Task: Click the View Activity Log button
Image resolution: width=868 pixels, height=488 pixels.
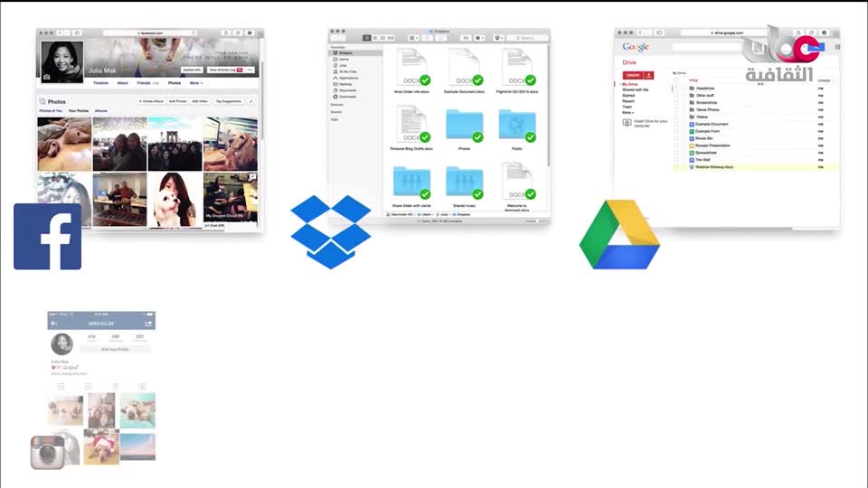Action: [225, 70]
